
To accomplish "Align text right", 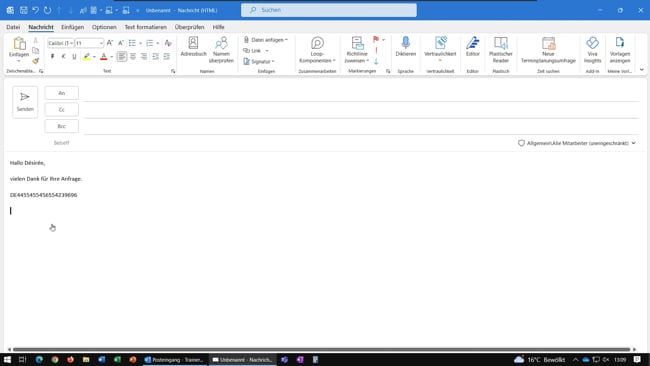I will 144,56.
